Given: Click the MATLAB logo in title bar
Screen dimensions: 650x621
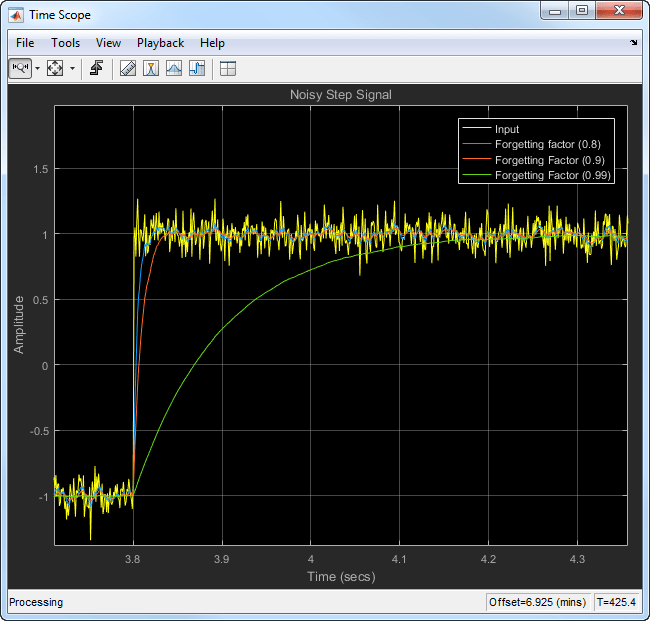Looking at the screenshot, I should [16, 15].
